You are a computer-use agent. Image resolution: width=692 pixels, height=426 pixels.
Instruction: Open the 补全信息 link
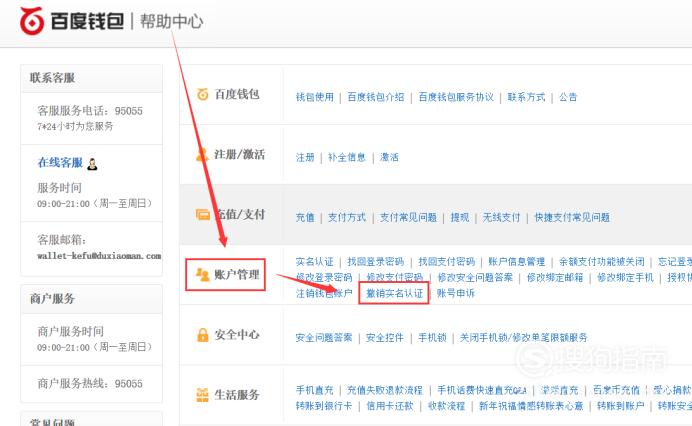pos(347,157)
